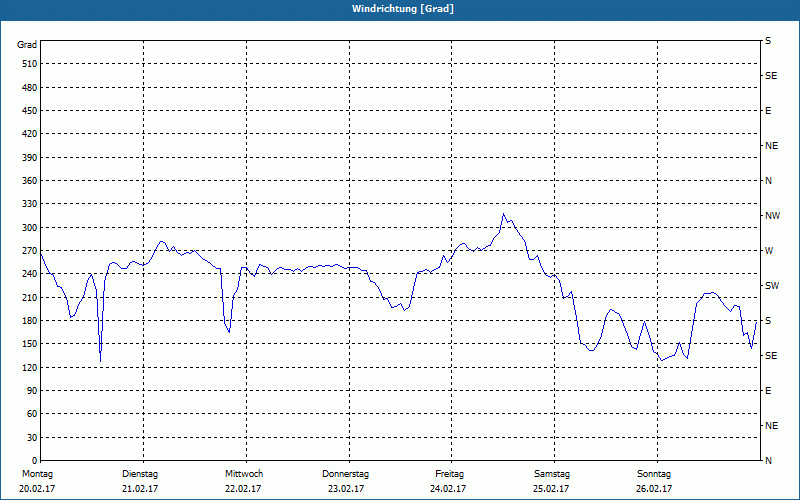Click the date 23.02.17

[x=346, y=489]
